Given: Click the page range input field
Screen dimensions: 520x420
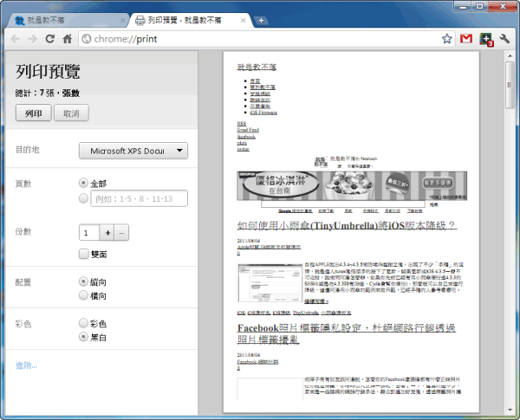Looking at the screenshot, I should (140, 198).
